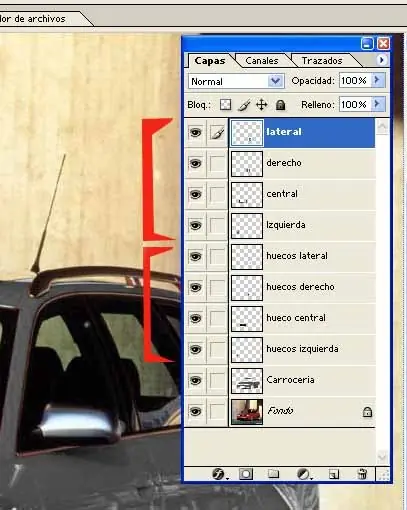Add a layer mask to the layer
Viewport: 407px width, 510px height.
click(x=246, y=473)
